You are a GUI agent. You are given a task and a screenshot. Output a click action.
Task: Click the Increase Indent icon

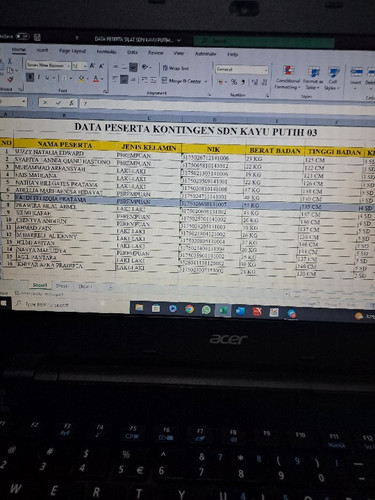click(153, 80)
